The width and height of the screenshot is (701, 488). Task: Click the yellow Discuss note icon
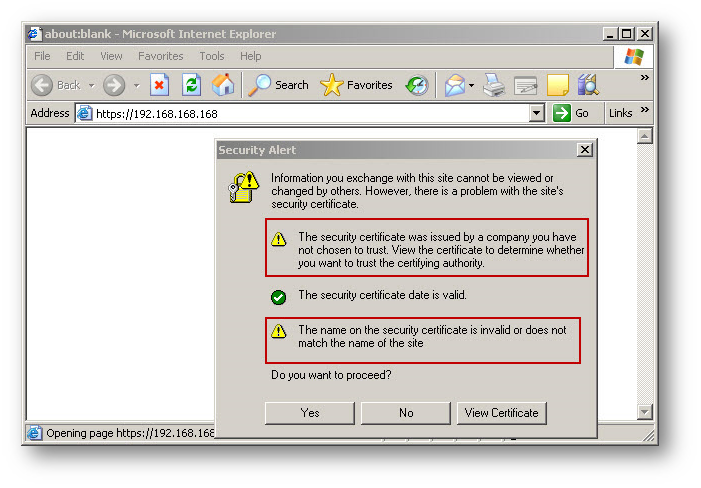(557, 85)
